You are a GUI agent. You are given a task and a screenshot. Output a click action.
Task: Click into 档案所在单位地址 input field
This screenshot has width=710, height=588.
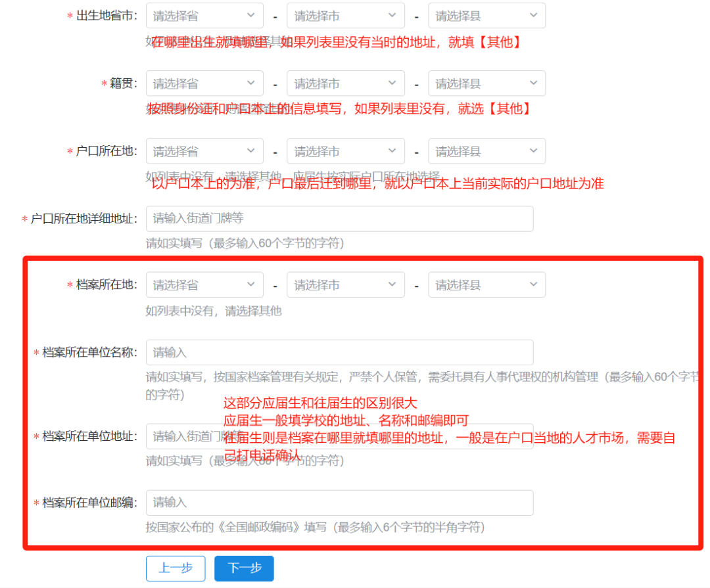(340, 436)
